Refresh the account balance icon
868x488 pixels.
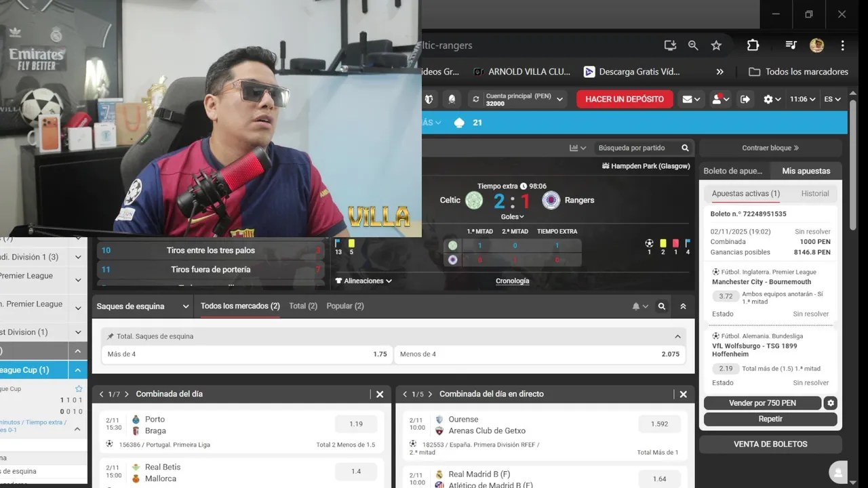click(476, 99)
